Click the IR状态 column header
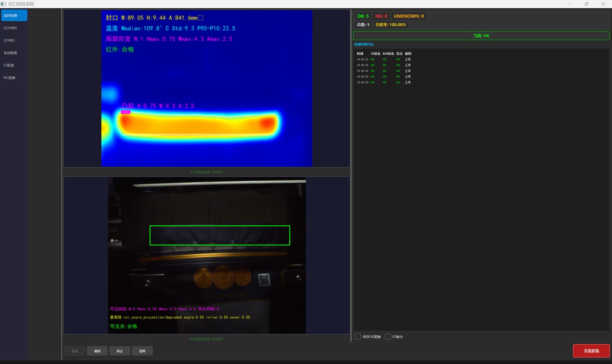This screenshot has height=364, width=612. click(x=375, y=54)
